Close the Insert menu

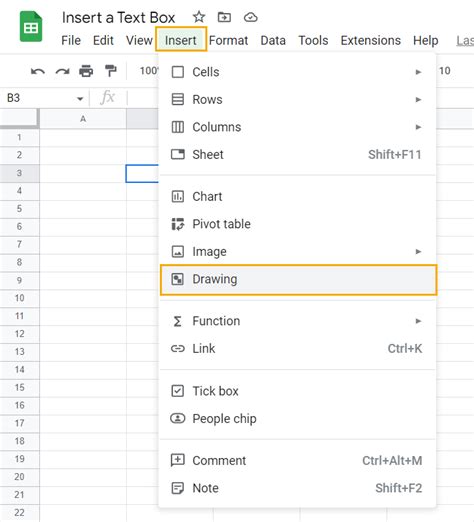point(181,39)
